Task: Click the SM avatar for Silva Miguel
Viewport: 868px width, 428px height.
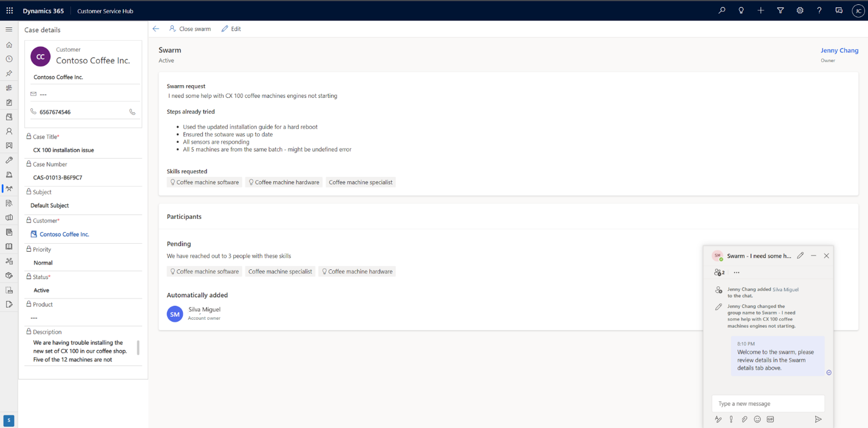Action: tap(175, 314)
